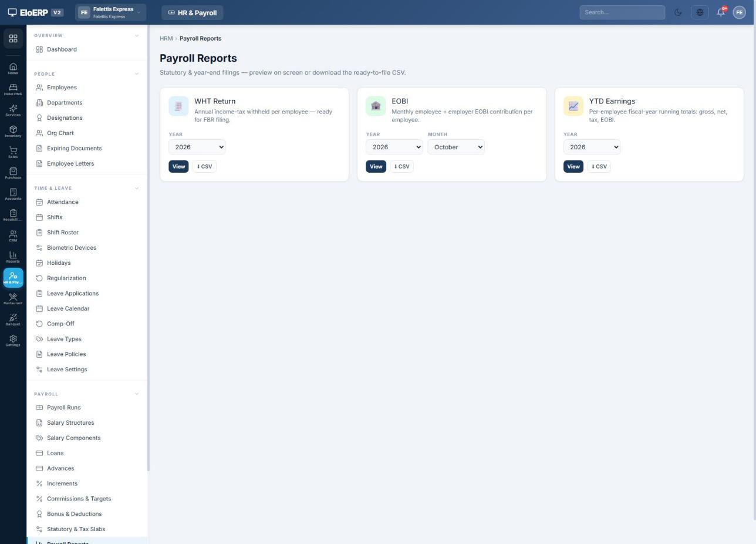Download the EOBI CSV

[402, 166]
